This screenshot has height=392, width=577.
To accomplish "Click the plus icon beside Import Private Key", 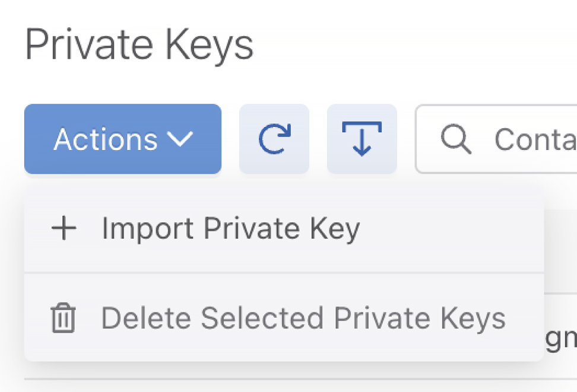I will [x=64, y=229].
